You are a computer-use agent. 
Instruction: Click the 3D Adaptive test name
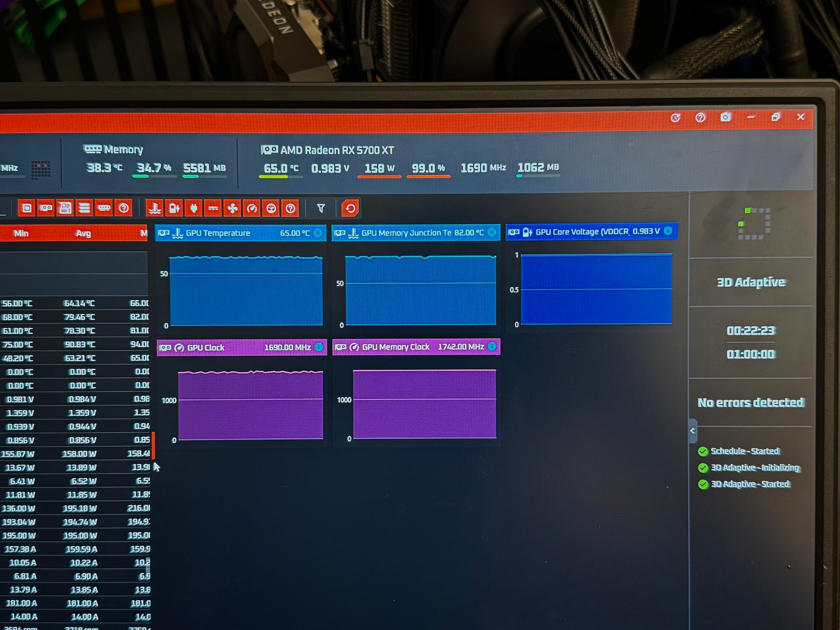[x=751, y=282]
